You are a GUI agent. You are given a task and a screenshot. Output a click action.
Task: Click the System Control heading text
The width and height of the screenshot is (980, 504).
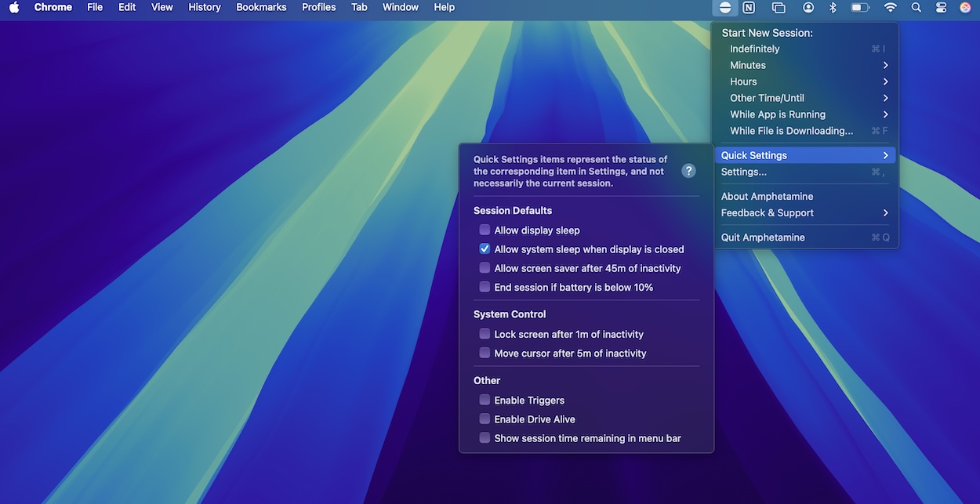click(510, 314)
